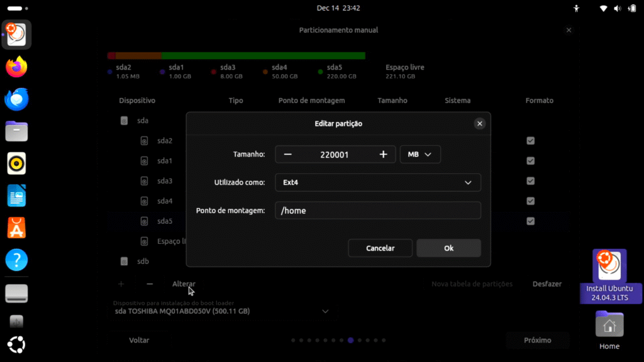Open the Help question mark icon
Viewport: 644px width, 362px height.
[x=17, y=260]
